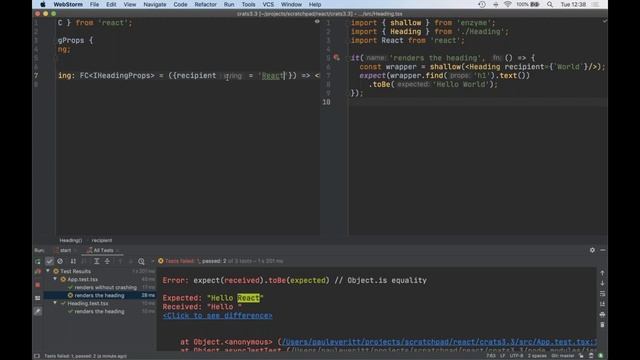Click the lock icon in the status bar
The width and height of the screenshot is (640, 360).
click(x=581, y=356)
